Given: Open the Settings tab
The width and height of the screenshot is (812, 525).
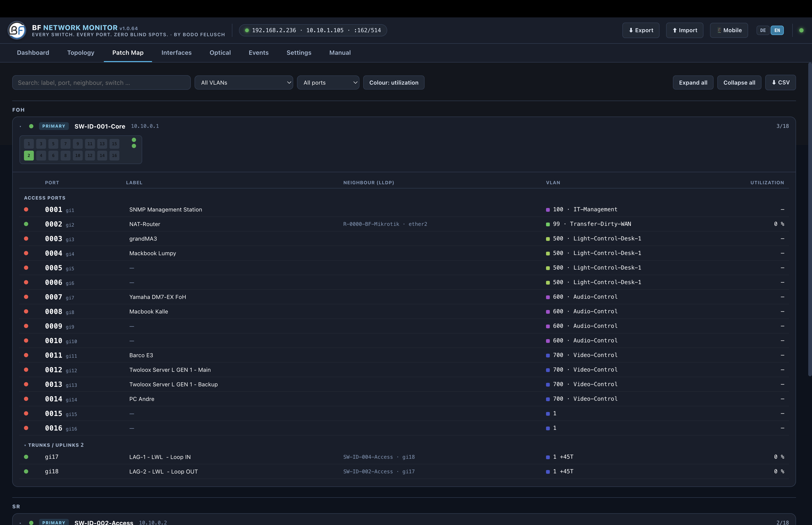Looking at the screenshot, I should (x=299, y=53).
